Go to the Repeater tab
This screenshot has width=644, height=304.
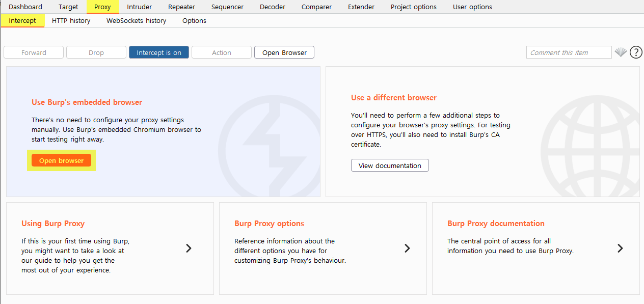point(181,7)
